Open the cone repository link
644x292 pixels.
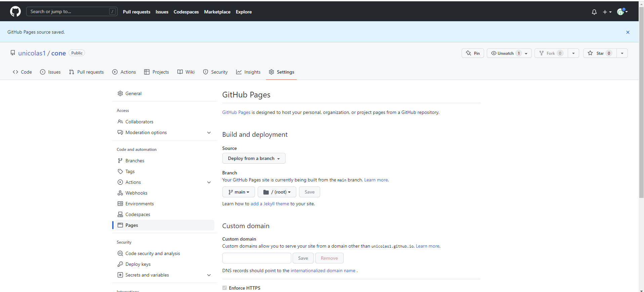(58, 53)
